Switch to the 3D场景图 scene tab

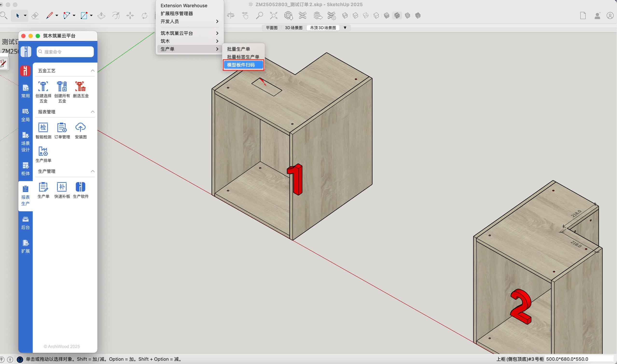293,28
